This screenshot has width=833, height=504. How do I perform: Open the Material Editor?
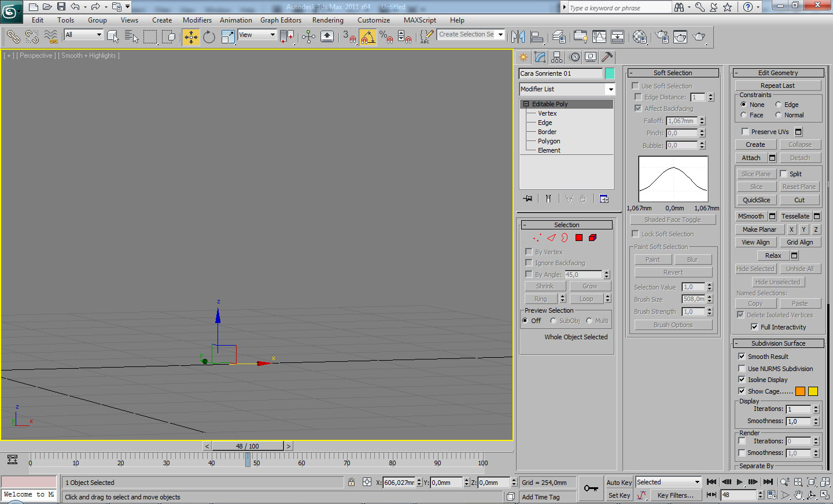[x=639, y=37]
